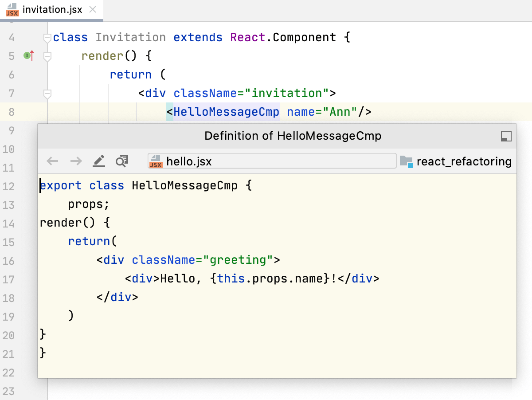Click the popup title Definition of HelloMessageCmp
The width and height of the screenshot is (532, 400).
[x=293, y=136]
